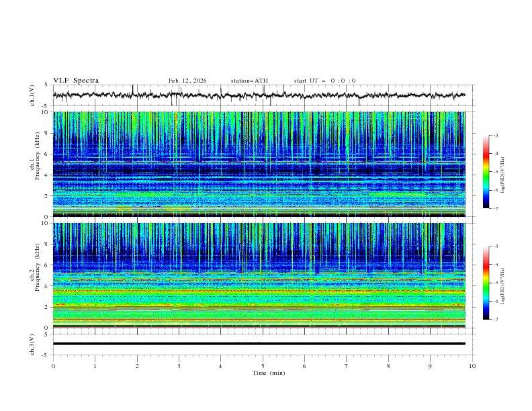Click the time axis tick label "1"
The image size is (532, 411).
[x=95, y=366]
